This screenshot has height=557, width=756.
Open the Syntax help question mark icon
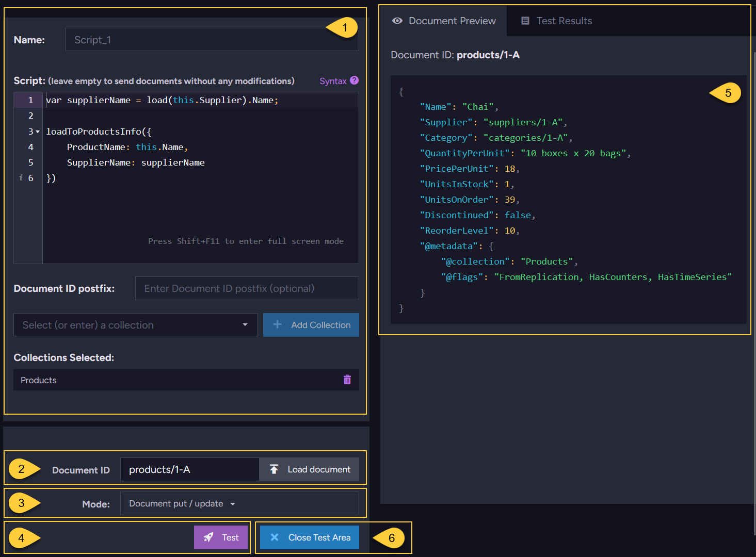click(354, 80)
